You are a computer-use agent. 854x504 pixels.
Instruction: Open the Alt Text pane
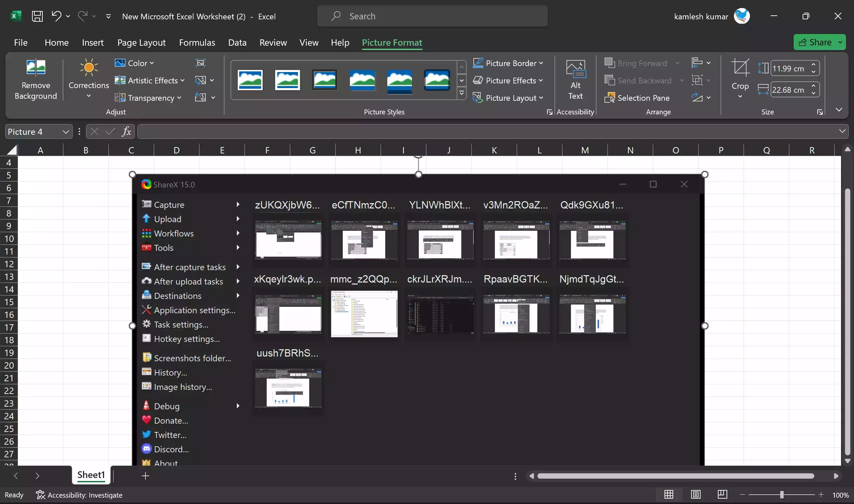[575, 78]
